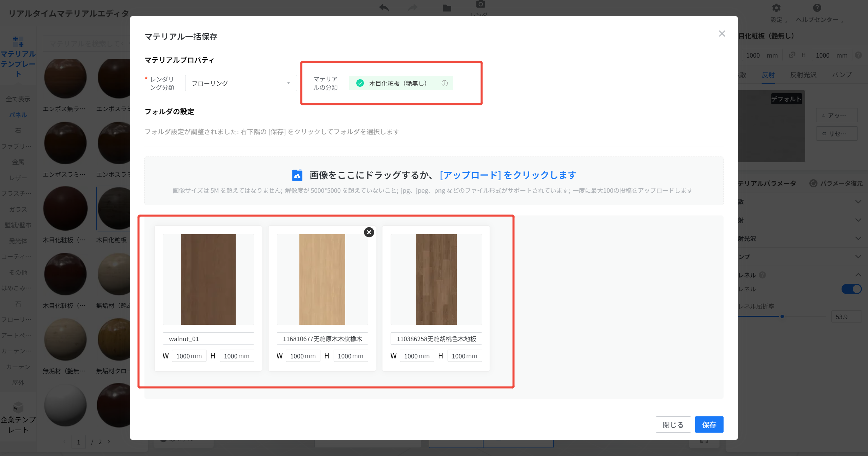Click the H field under 110386258无缝胡桃色木地板

coord(465,356)
